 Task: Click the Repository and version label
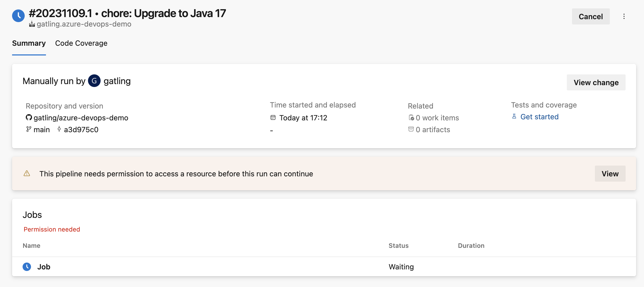(64, 106)
